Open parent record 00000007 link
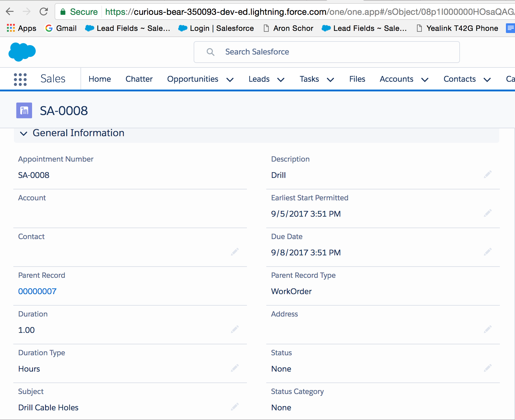515x420 pixels. [37, 291]
